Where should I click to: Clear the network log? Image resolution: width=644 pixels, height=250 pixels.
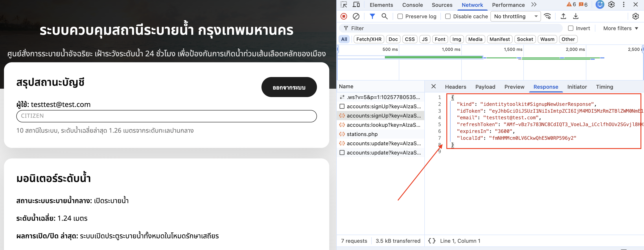tap(356, 17)
